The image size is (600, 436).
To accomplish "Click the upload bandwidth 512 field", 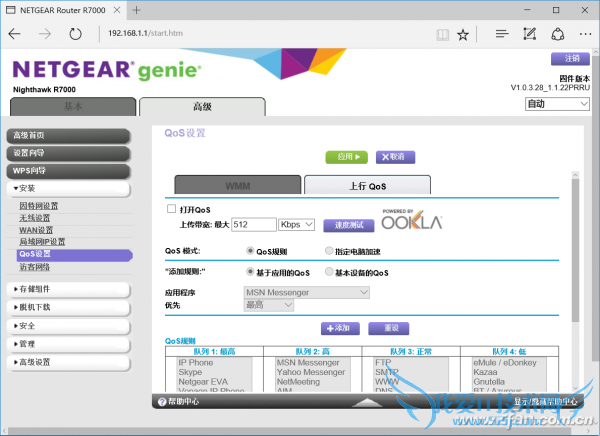I will [254, 225].
